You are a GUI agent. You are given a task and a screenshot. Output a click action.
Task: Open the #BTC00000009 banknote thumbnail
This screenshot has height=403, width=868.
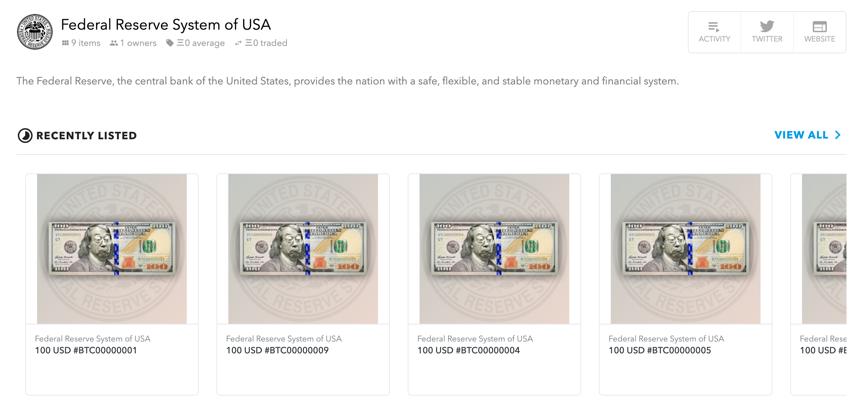(303, 249)
